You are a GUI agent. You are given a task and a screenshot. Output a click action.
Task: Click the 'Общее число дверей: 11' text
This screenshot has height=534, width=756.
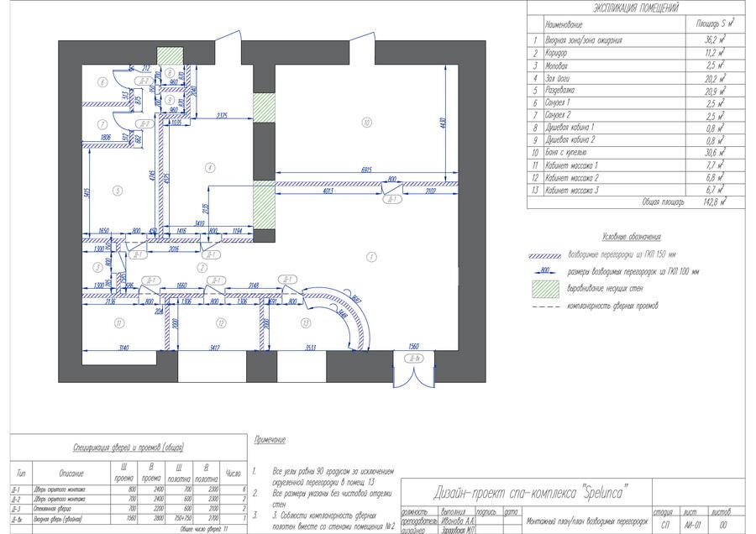click(x=203, y=529)
